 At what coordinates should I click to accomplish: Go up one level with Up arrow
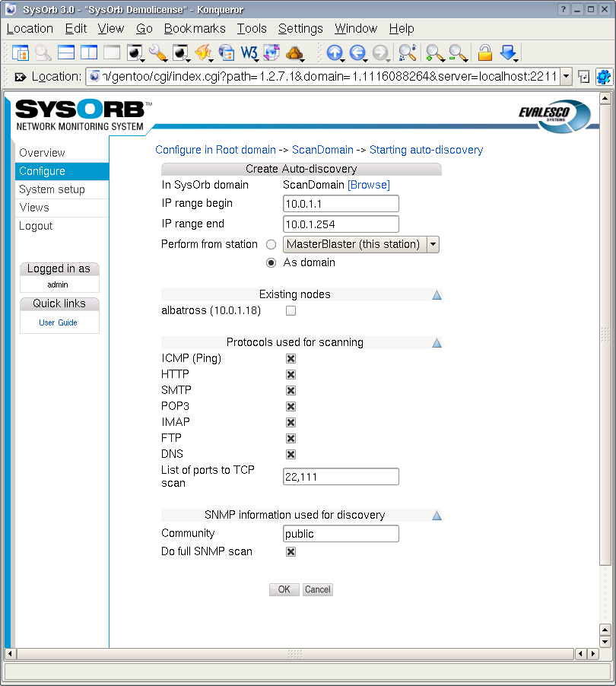point(335,53)
